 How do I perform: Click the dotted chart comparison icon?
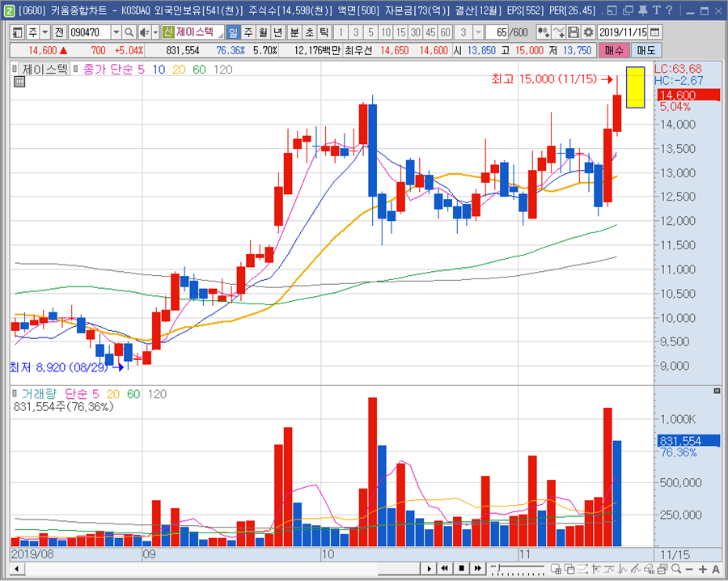tap(582, 569)
